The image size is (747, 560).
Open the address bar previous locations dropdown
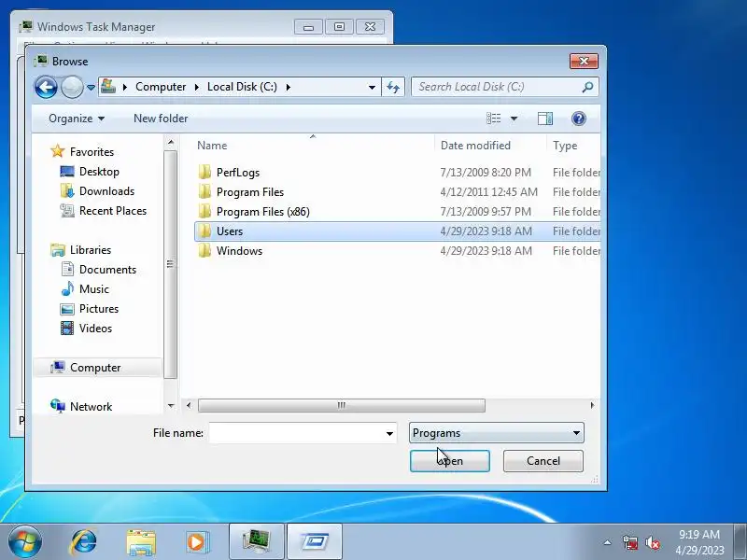(372, 87)
